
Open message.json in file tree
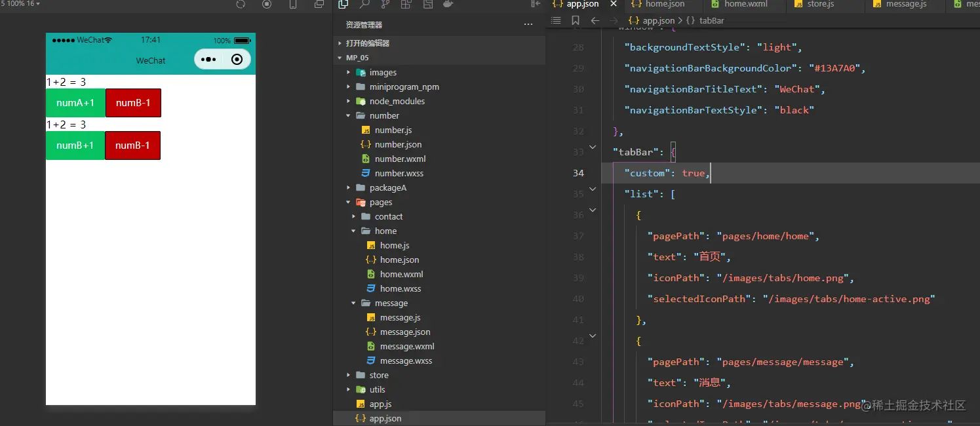[439, 332]
